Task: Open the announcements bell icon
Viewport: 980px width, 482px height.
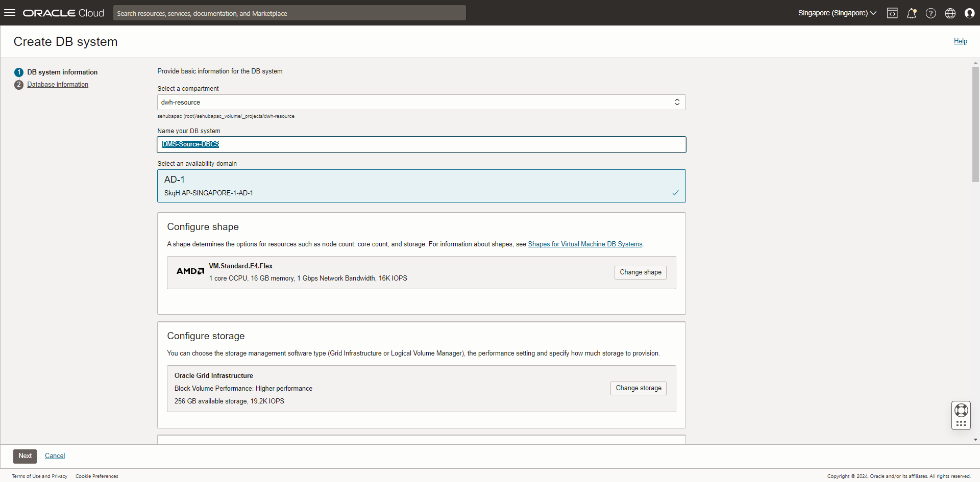Action: (912, 13)
